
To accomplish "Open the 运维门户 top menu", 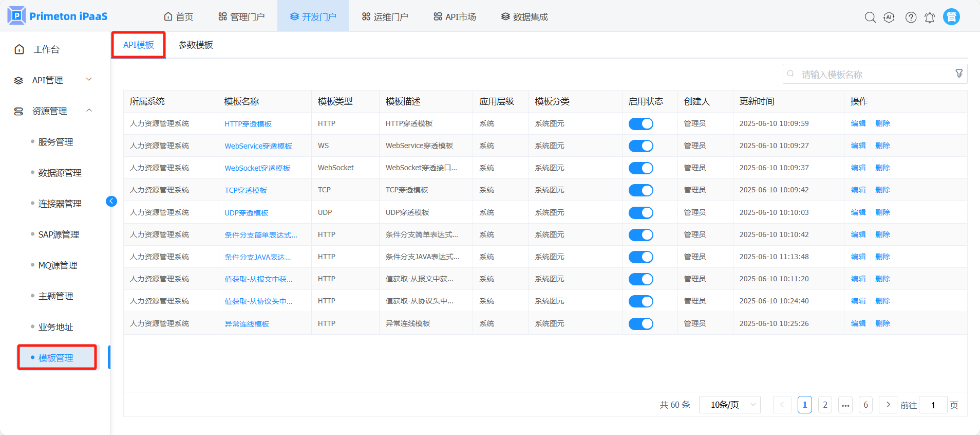I will point(385,17).
